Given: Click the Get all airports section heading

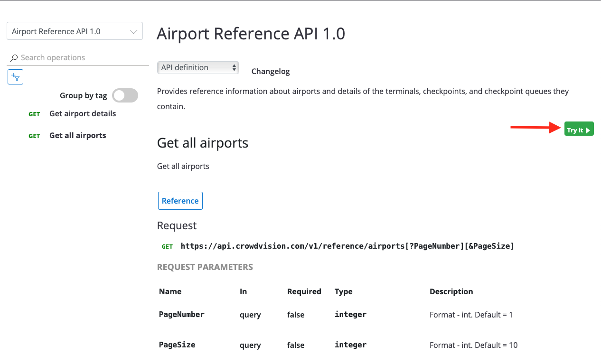Looking at the screenshot, I should click(203, 143).
